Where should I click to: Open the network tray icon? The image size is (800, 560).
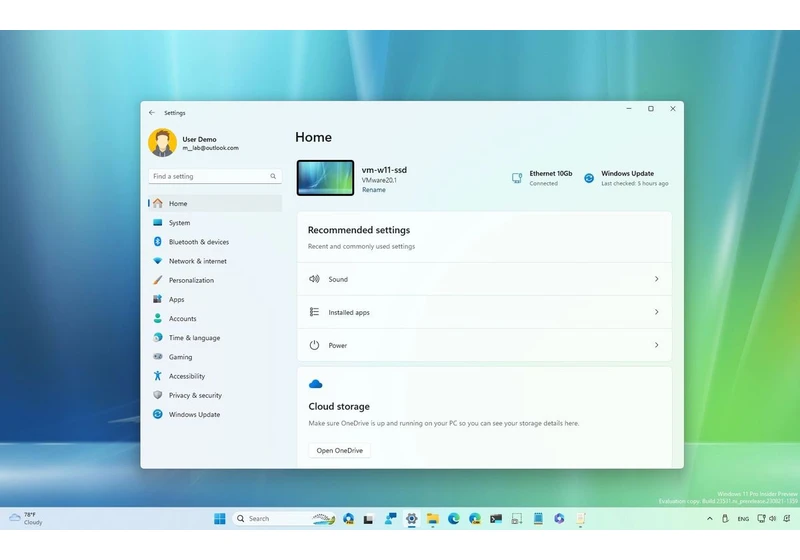click(761, 519)
